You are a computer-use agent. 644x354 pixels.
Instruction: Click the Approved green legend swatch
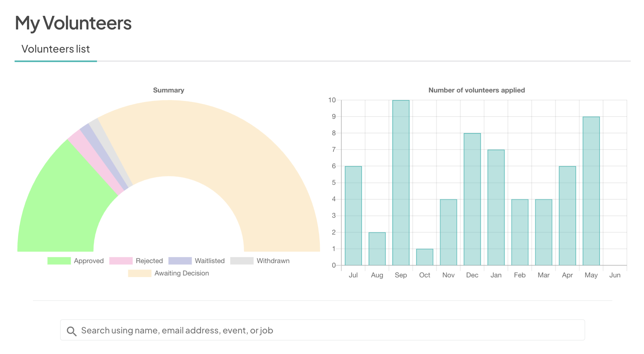coord(59,261)
